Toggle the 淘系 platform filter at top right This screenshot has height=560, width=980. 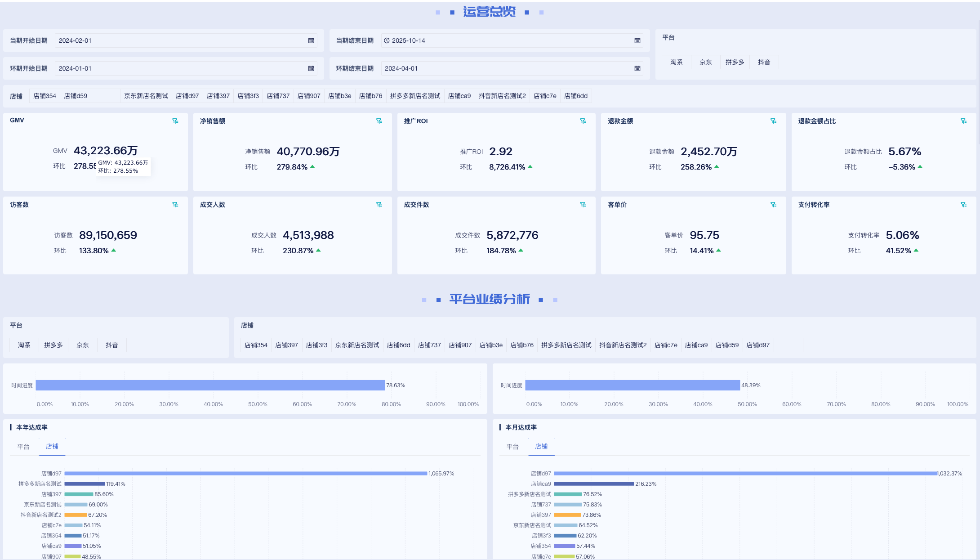[676, 62]
